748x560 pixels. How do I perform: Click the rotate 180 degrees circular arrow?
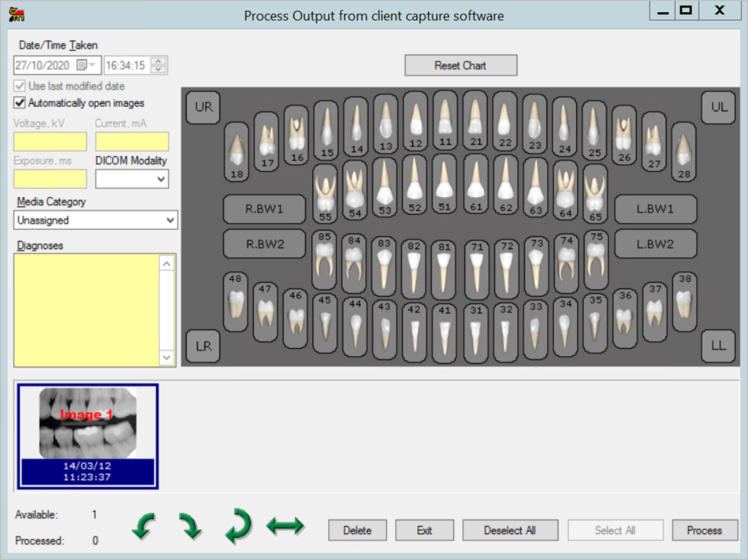pyautogui.click(x=238, y=526)
